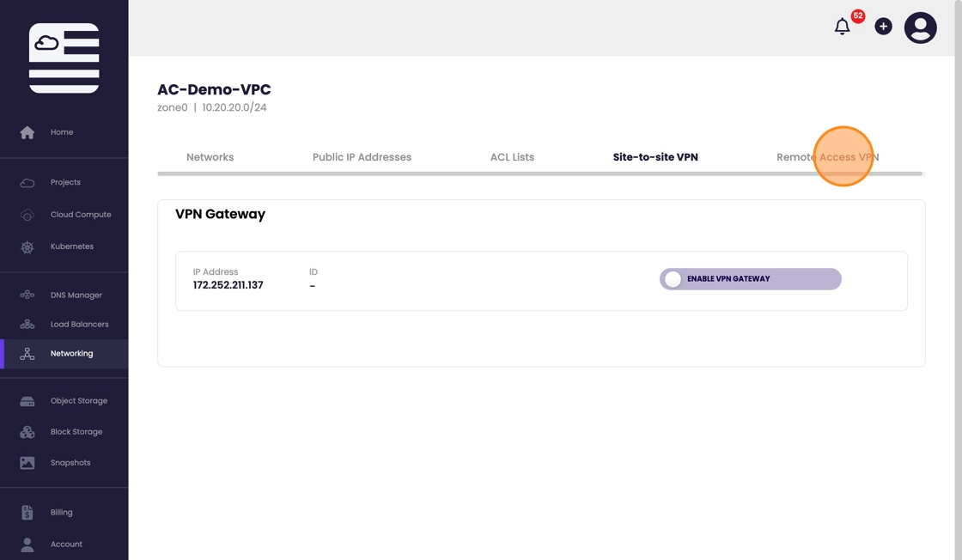Navigate to Load Balancers section
Screen dimensions: 962x560
tap(79, 325)
